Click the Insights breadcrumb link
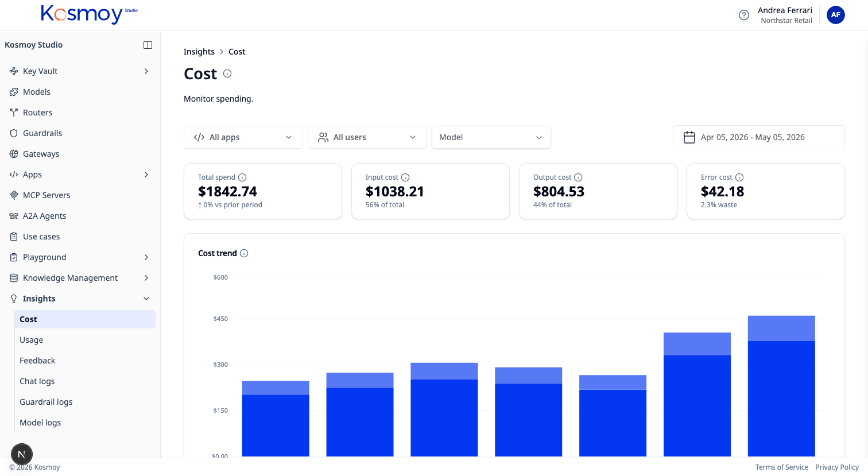This screenshot has width=868, height=476. tap(199, 52)
